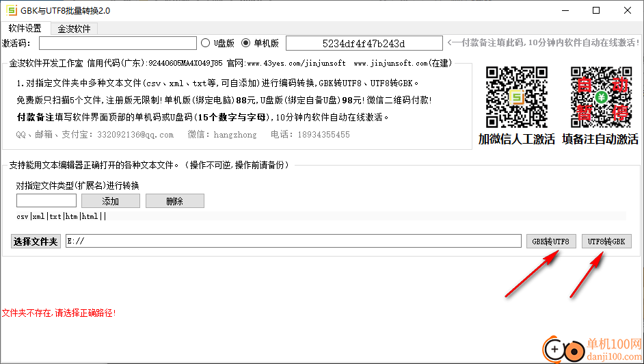The image size is (644, 364).
Task: Click the email 332092136@qq.com
Action: (x=135, y=135)
